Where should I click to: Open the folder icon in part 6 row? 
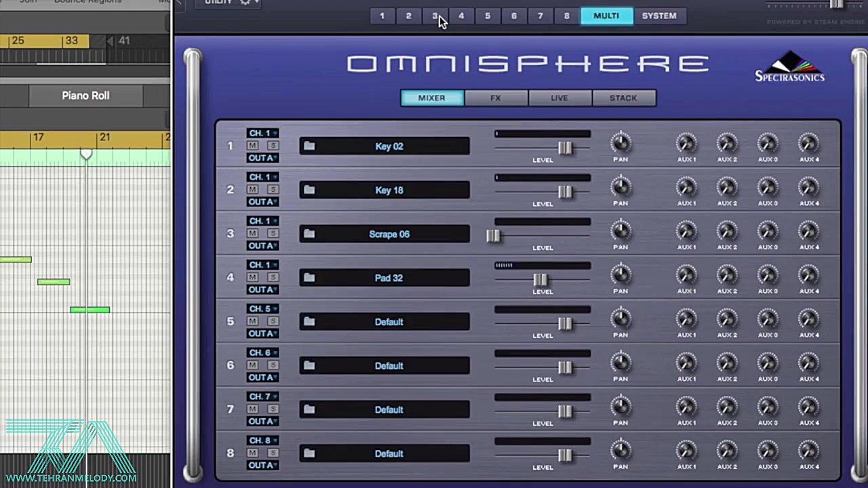click(x=309, y=366)
